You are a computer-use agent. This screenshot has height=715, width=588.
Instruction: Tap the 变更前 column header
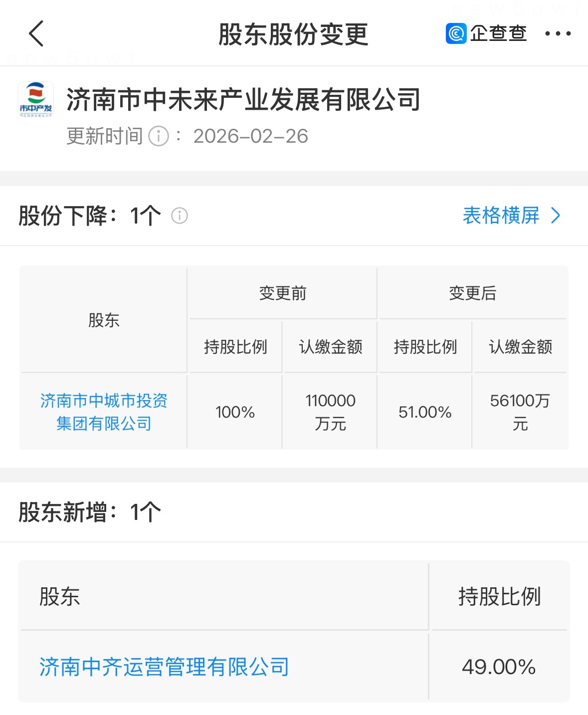click(283, 293)
